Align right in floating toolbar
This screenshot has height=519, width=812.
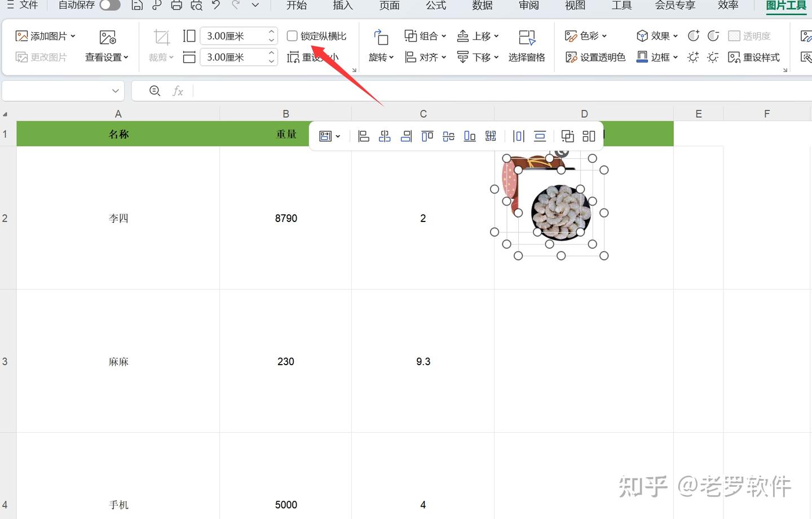click(406, 136)
